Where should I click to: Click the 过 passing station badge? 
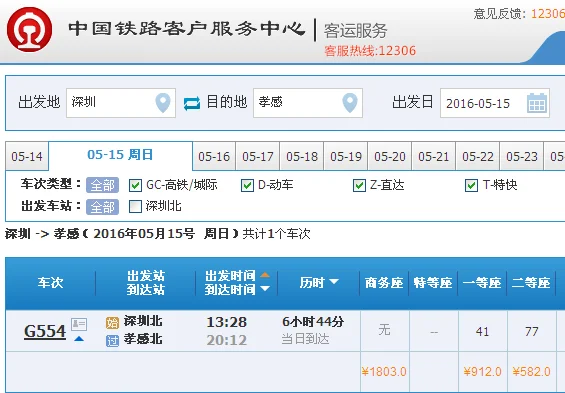(x=112, y=340)
